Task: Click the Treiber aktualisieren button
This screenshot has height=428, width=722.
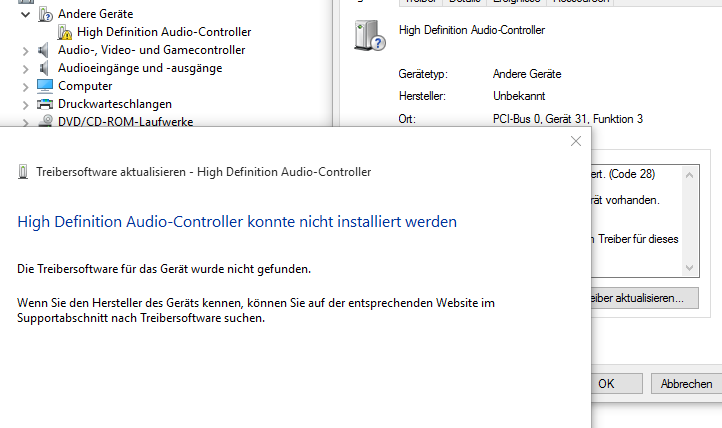Action: point(645,298)
